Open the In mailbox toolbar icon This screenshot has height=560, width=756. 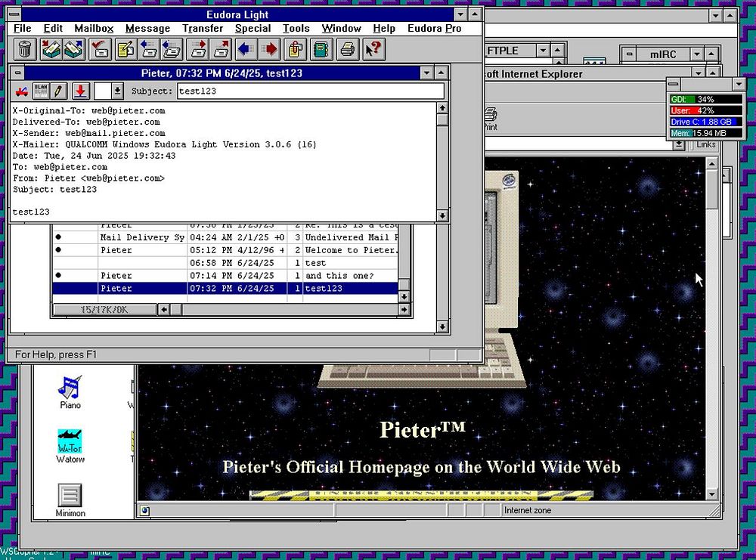50,49
